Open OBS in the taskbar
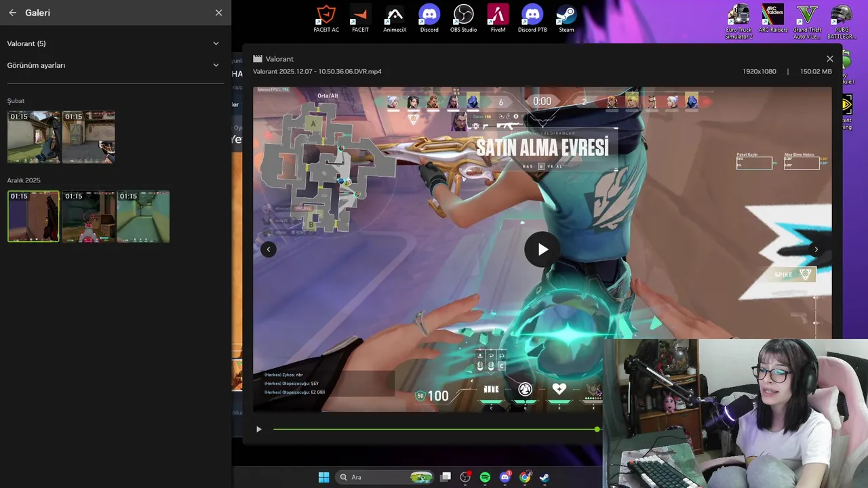This screenshot has height=488, width=868. (465, 477)
